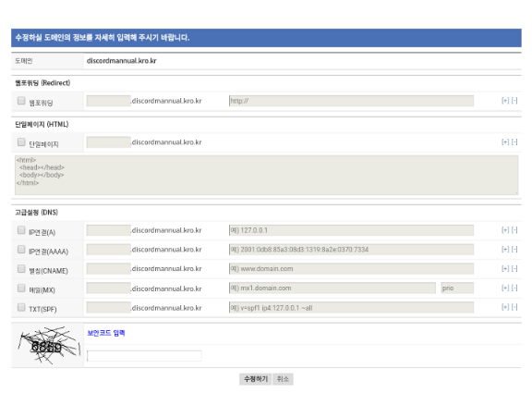Focus the v=spf1 TXT value field
Viewport: 532px width, 393px height.
point(352,307)
